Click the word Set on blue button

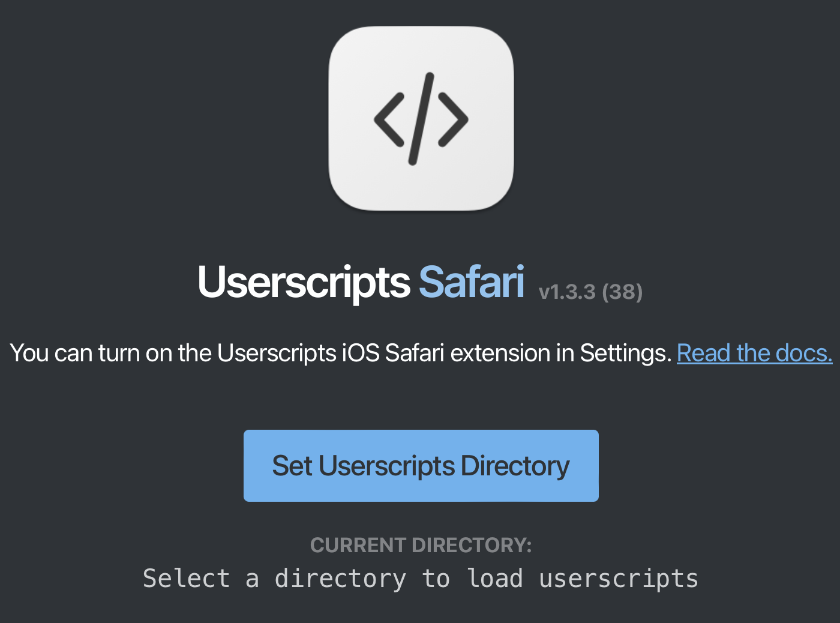point(292,466)
